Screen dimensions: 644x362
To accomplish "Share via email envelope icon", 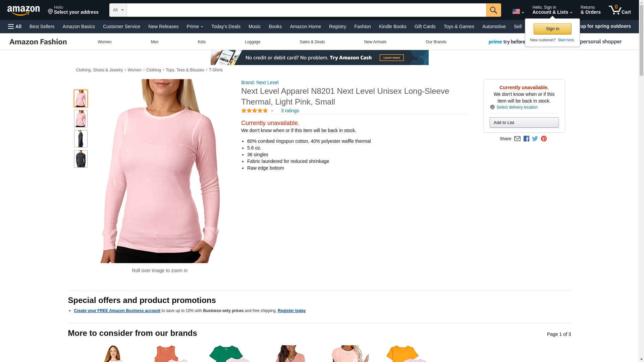I will (x=517, y=139).
